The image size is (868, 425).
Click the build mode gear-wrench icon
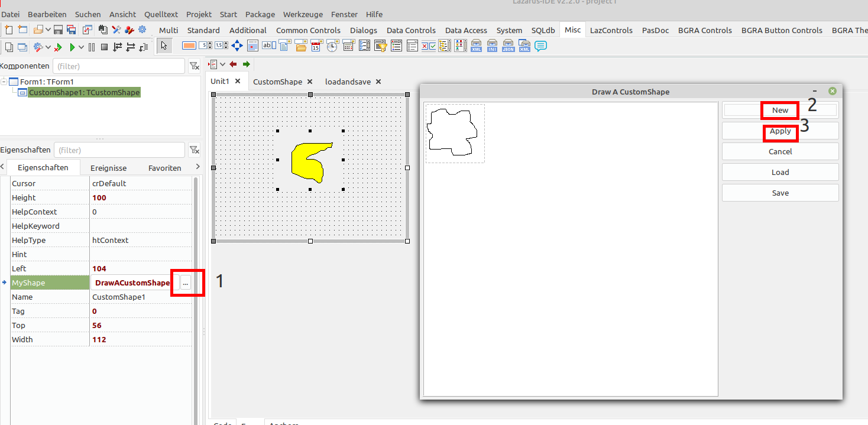(x=38, y=47)
